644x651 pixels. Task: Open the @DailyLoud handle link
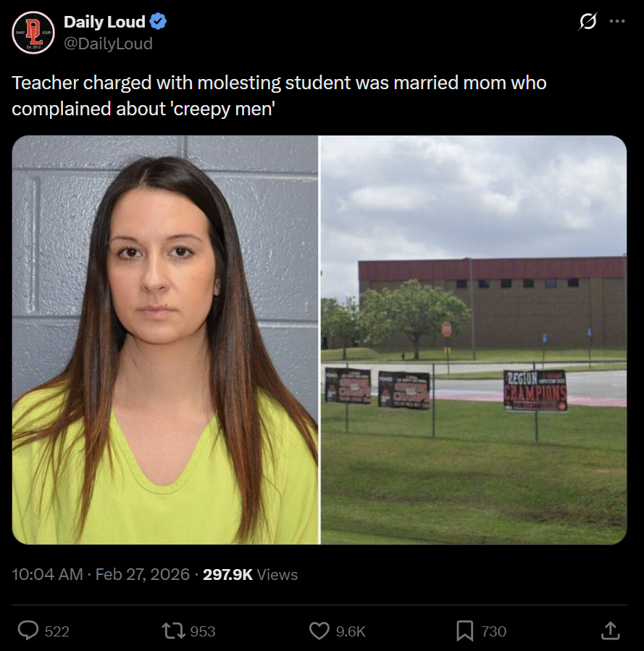109,43
